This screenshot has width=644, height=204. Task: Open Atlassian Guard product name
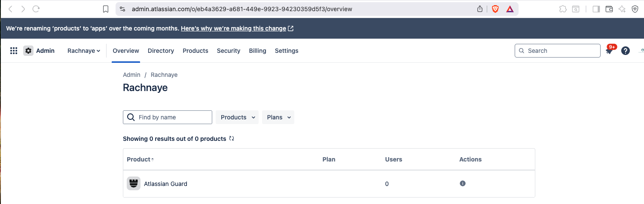pos(165,184)
